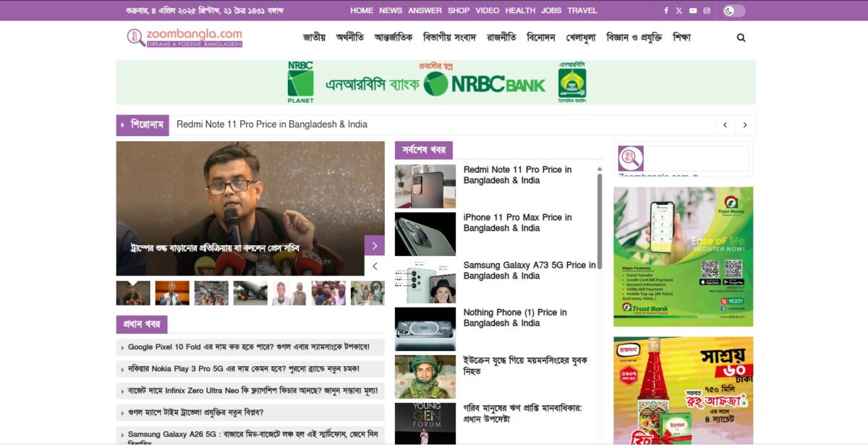The image size is (868, 445).
Task: Open the Facebook social icon
Action: [666, 11]
